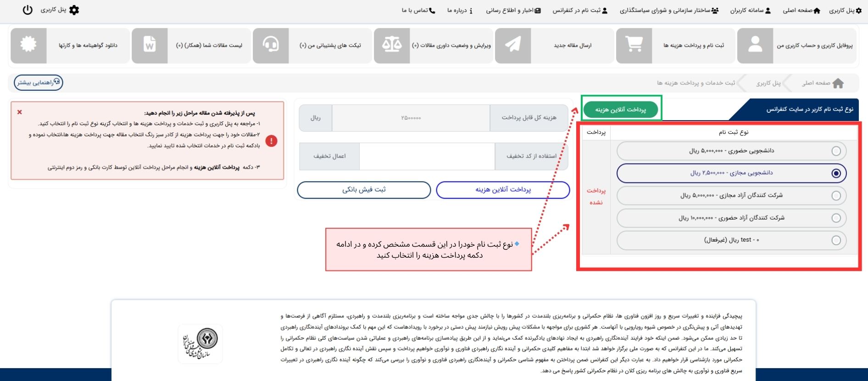Click the user icon for ثبت نام در کنفرانس
The height and width of the screenshot is (381, 868).
605,11
